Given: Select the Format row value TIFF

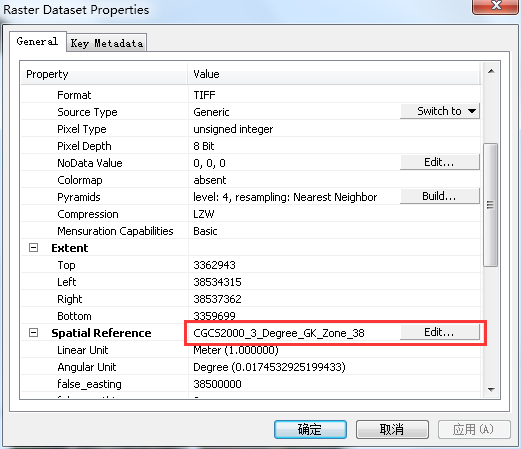Looking at the screenshot, I should click(204, 95).
